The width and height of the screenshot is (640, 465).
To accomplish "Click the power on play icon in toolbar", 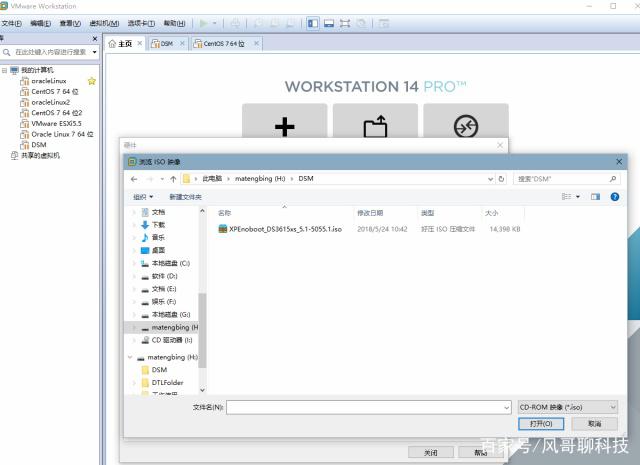I will pos(203,22).
